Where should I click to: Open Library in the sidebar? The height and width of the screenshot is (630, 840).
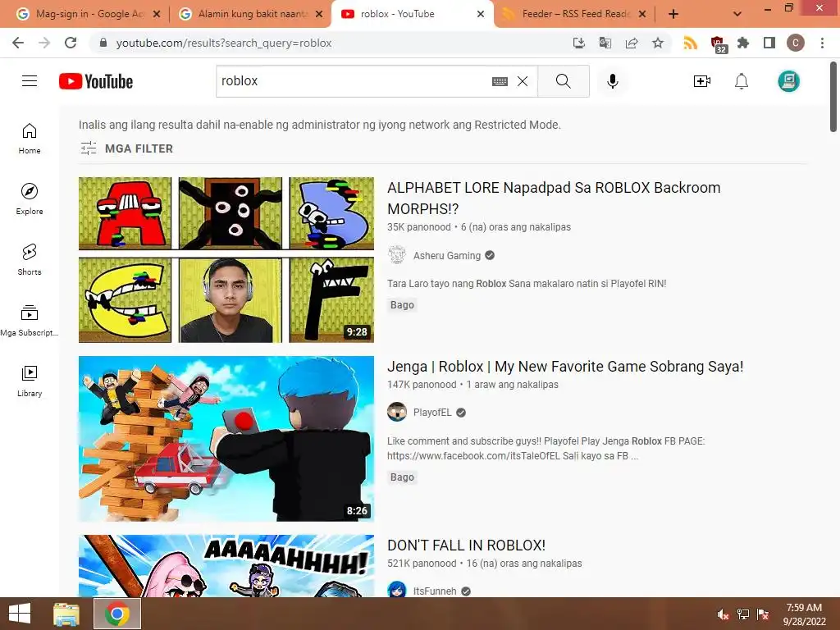tap(30, 381)
